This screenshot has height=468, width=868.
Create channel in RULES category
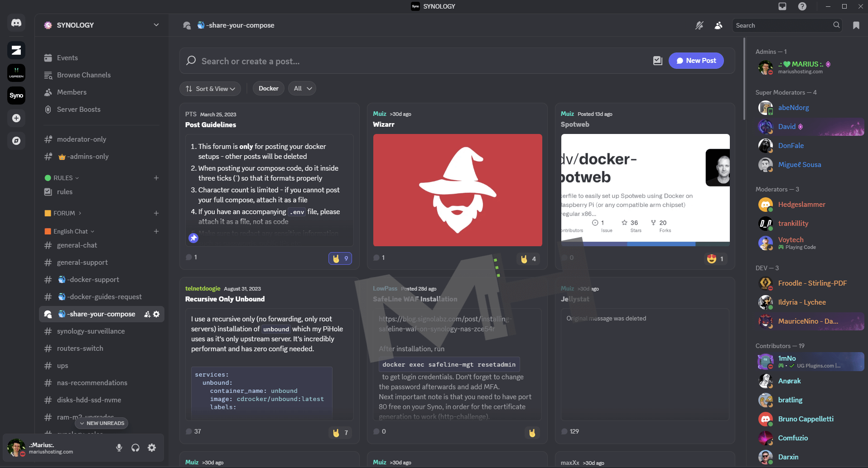(156, 178)
